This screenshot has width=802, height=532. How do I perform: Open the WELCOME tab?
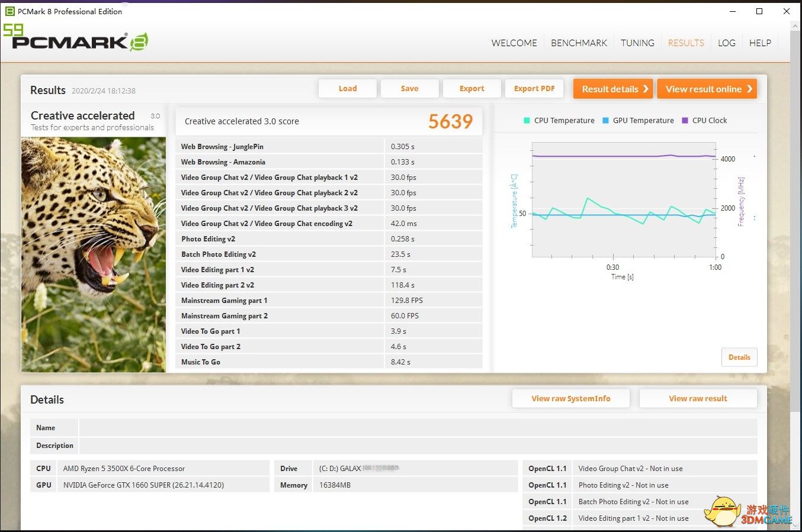tap(514, 43)
